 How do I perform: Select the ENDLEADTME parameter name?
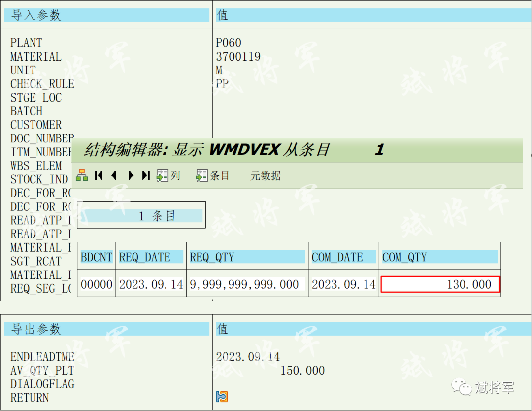pyautogui.click(x=42, y=357)
